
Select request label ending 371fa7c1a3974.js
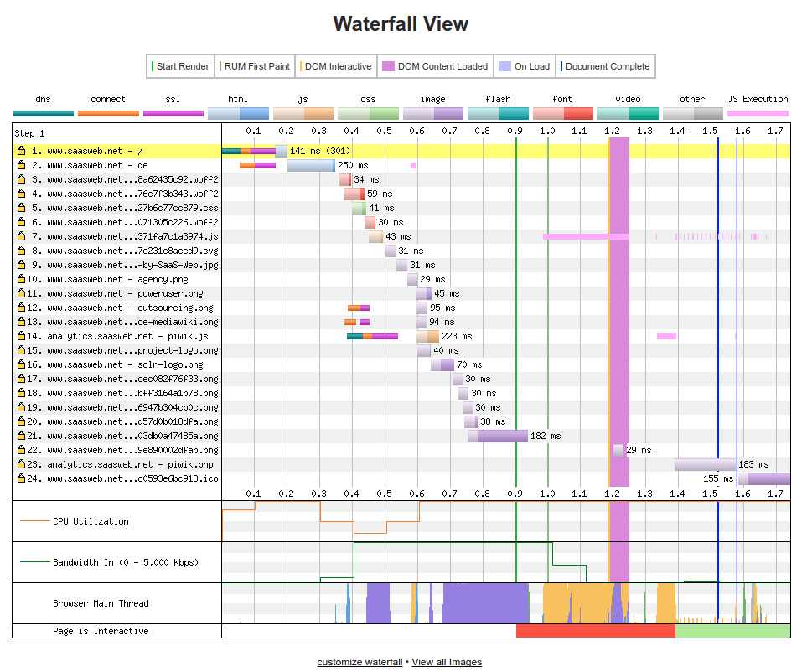[x=132, y=236]
